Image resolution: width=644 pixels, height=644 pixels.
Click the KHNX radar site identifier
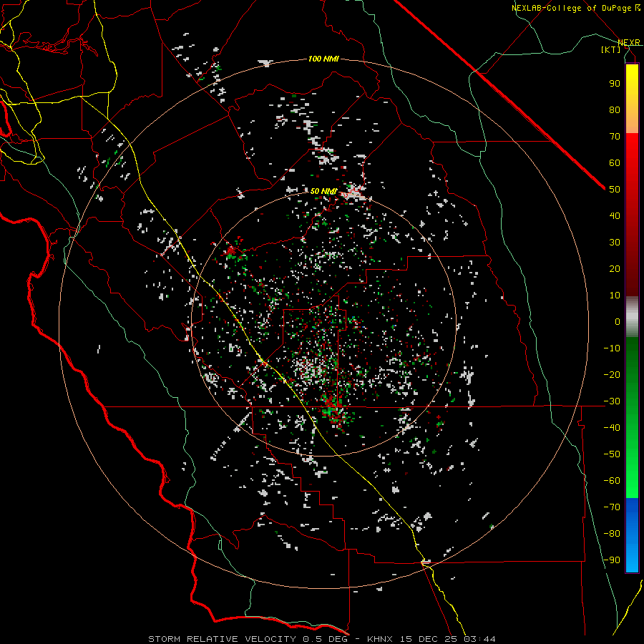tap(380, 639)
